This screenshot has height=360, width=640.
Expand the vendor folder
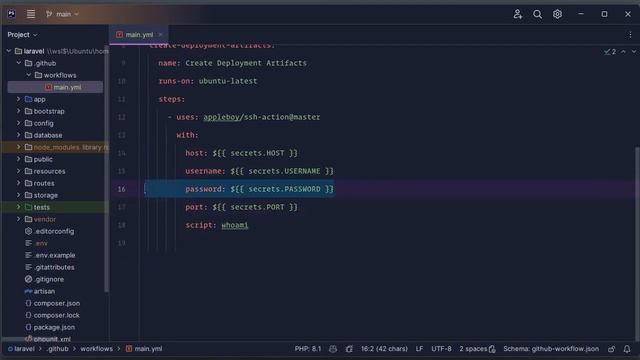point(18,219)
